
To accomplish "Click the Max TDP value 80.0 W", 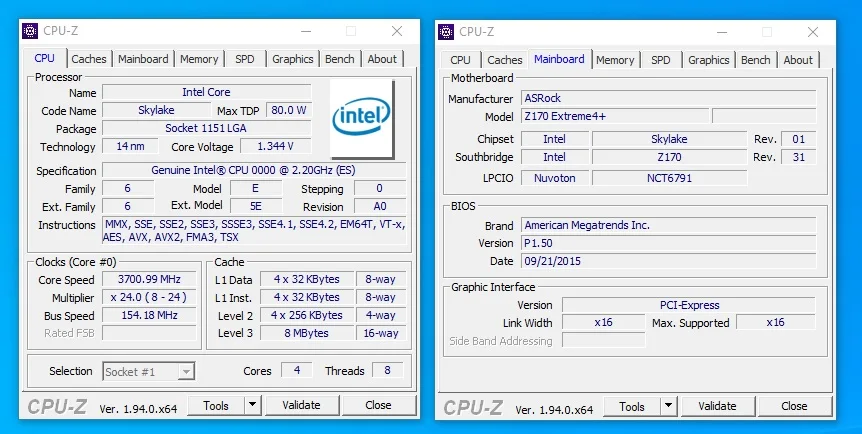I will pos(289,110).
